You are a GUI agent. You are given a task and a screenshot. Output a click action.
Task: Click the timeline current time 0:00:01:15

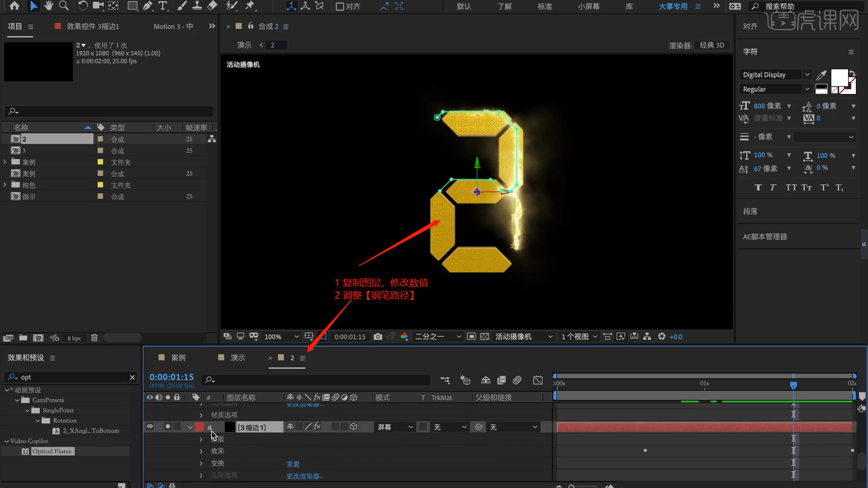(x=171, y=377)
